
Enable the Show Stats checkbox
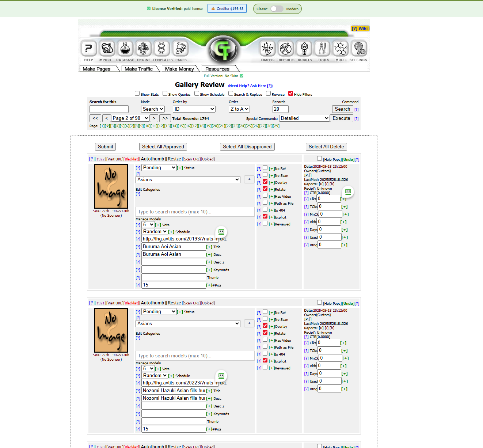tap(137, 94)
